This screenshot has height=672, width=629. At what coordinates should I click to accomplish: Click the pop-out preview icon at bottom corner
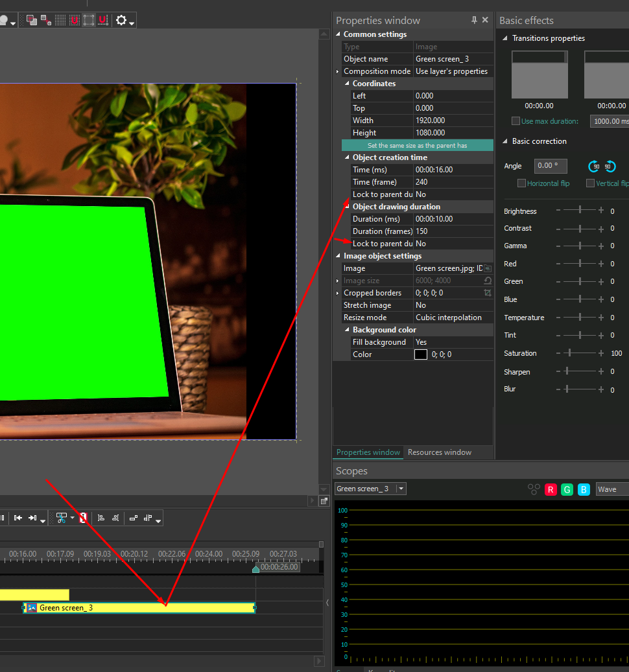point(324,500)
